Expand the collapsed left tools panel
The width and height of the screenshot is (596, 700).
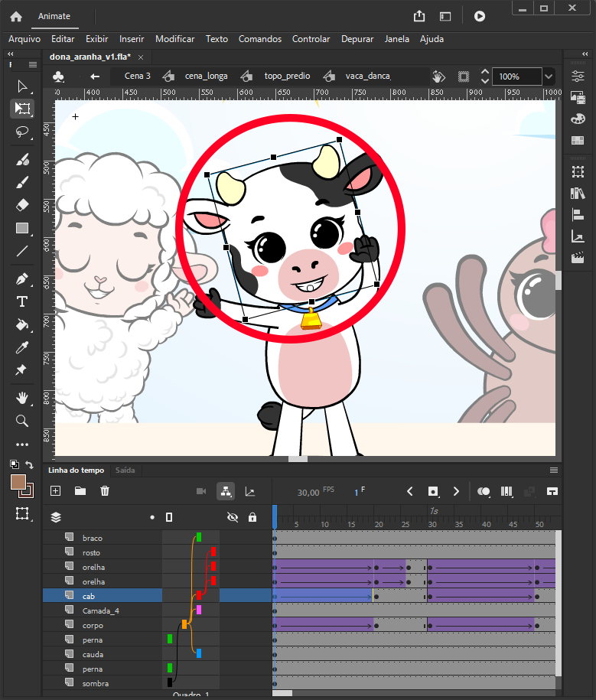[11, 54]
